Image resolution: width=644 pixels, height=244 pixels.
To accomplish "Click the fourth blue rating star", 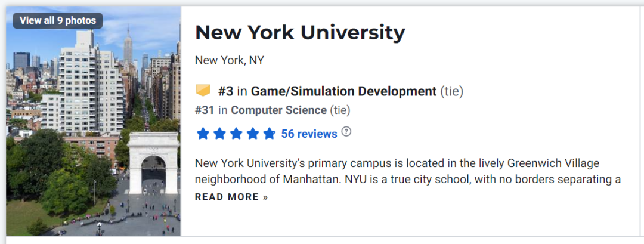I will [x=253, y=134].
